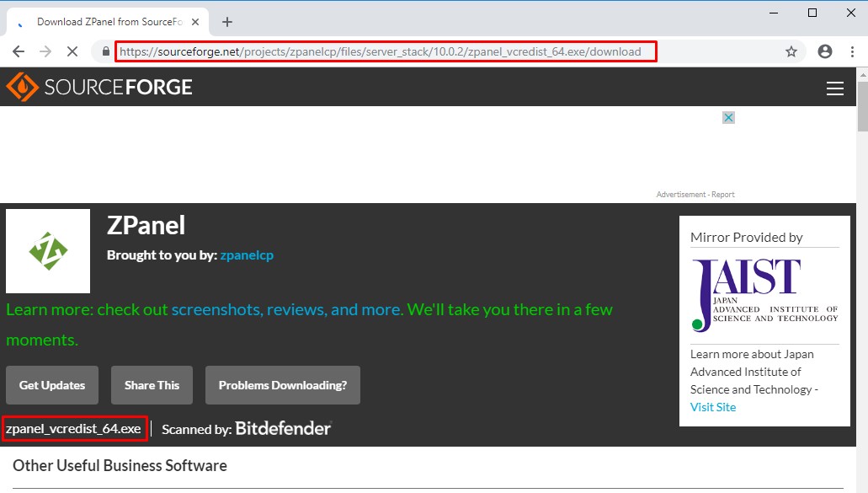Open the zpanelcp author link
Viewport: 868px width, 493px height.
[247, 255]
